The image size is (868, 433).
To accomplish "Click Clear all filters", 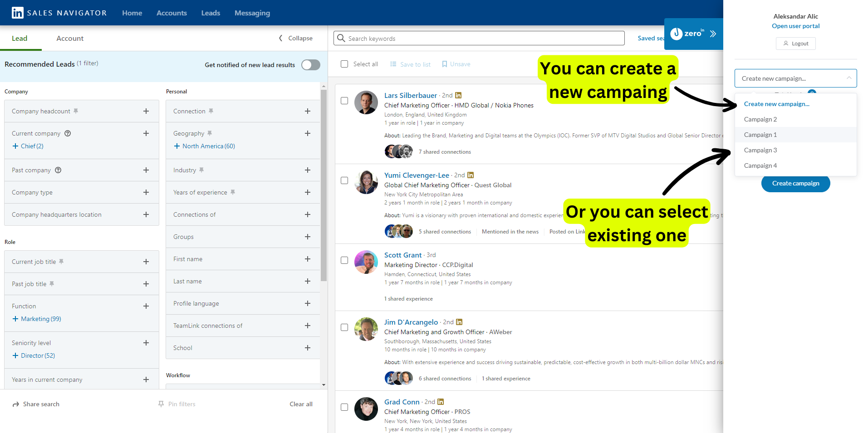I will pyautogui.click(x=301, y=404).
